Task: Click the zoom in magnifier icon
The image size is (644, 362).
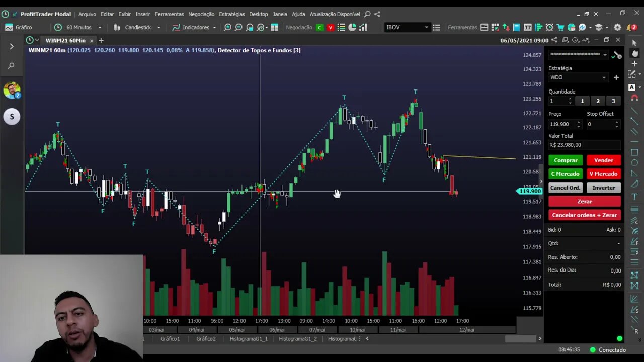Action: coord(227,27)
